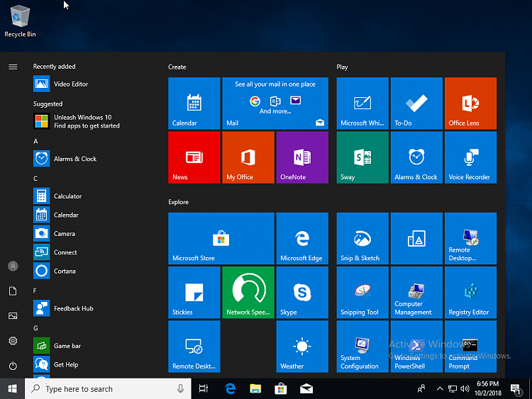Open the Weather tile
Image resolution: width=532 pixels, height=399 pixels.
(x=302, y=347)
